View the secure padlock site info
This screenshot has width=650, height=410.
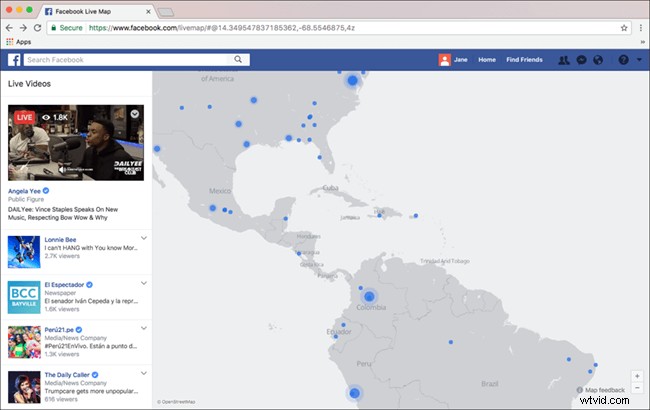pyautogui.click(x=53, y=28)
